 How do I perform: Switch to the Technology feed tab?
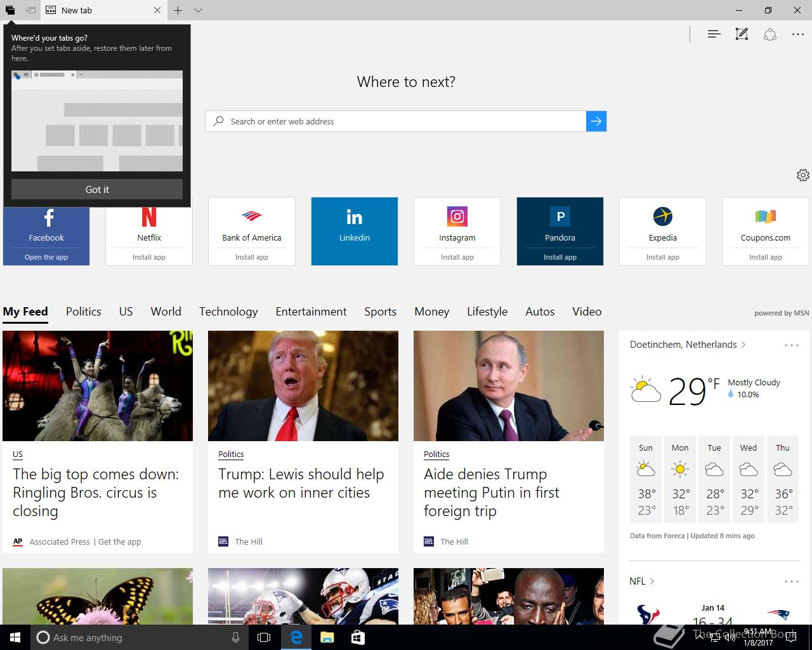(x=228, y=312)
